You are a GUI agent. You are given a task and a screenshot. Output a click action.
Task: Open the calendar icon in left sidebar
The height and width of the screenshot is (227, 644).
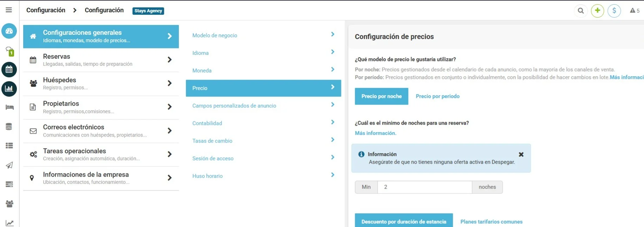pos(9,69)
